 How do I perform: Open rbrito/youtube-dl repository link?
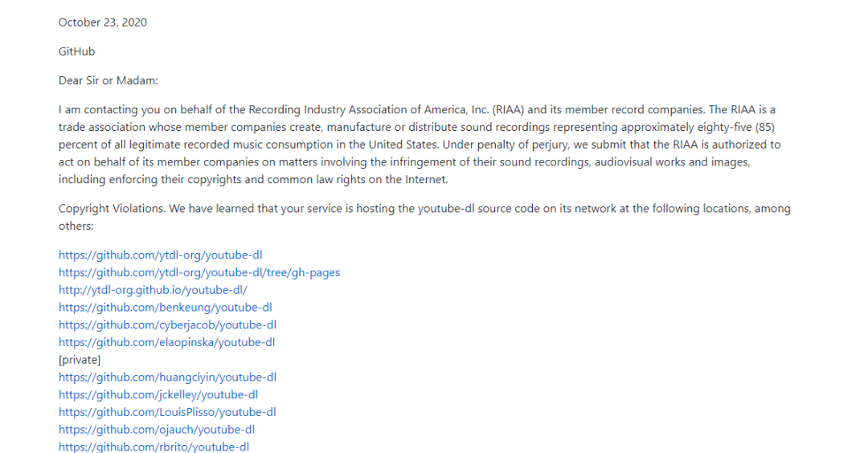(x=154, y=447)
